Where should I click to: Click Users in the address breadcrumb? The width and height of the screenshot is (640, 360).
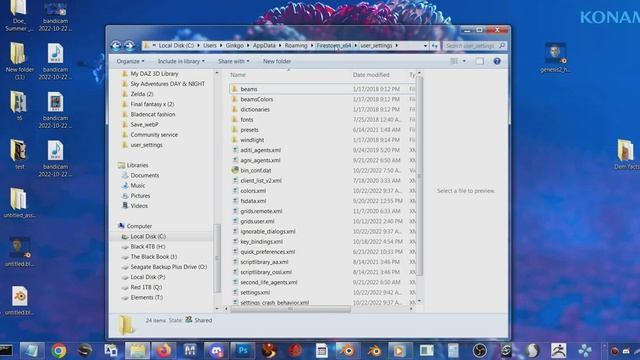210,46
